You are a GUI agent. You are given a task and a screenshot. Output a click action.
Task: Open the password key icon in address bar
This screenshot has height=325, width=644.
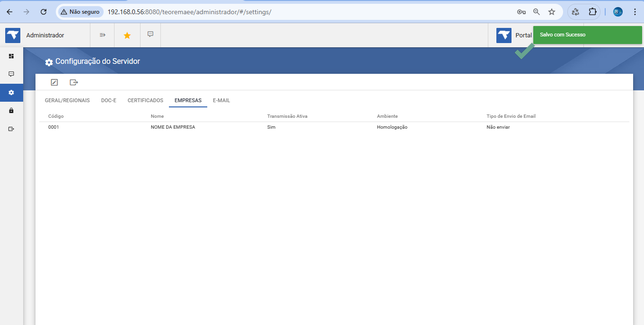[521, 12]
